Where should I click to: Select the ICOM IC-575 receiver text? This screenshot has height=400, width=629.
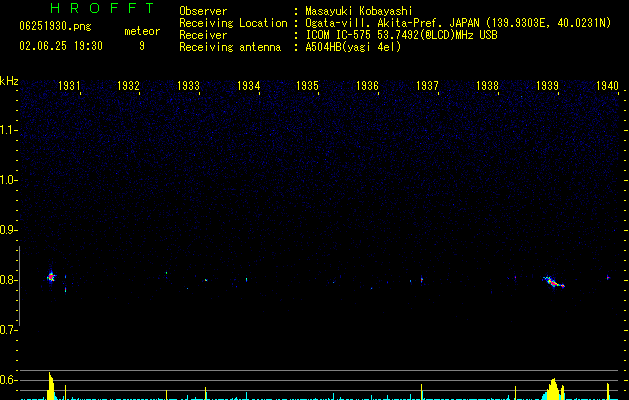pos(401,35)
